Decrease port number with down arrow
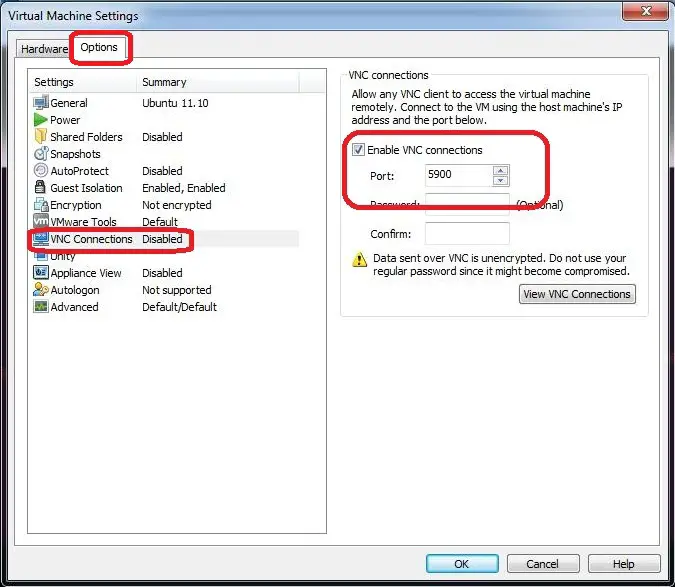Screen dimensions: 675x587 tap(500, 180)
